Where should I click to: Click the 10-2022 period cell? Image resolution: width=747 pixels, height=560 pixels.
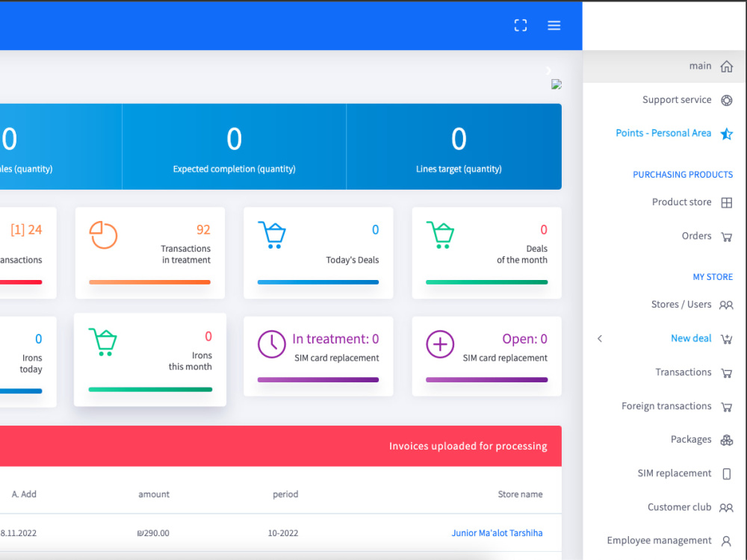pyautogui.click(x=283, y=533)
